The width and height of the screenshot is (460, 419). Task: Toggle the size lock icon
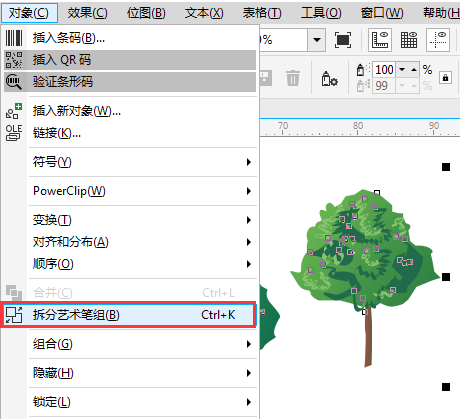click(x=445, y=77)
